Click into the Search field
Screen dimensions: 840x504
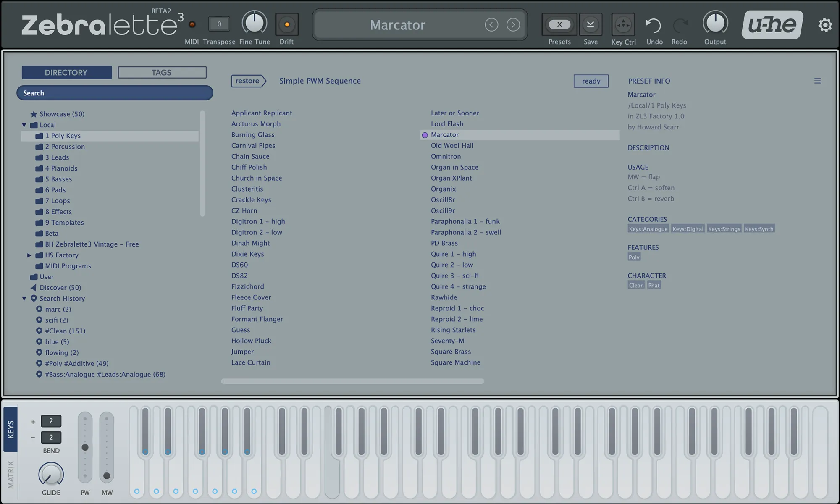[115, 93]
